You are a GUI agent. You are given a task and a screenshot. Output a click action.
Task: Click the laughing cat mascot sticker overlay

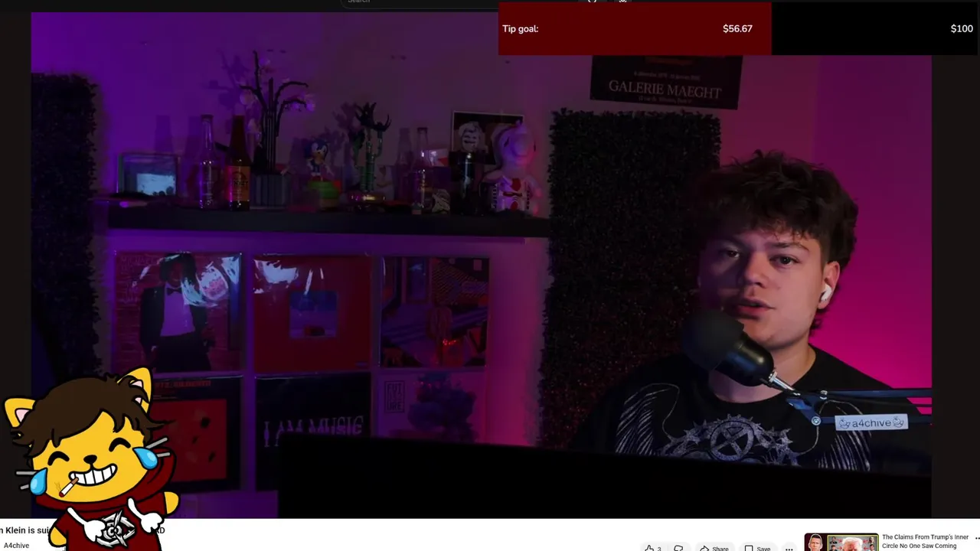[x=90, y=459]
